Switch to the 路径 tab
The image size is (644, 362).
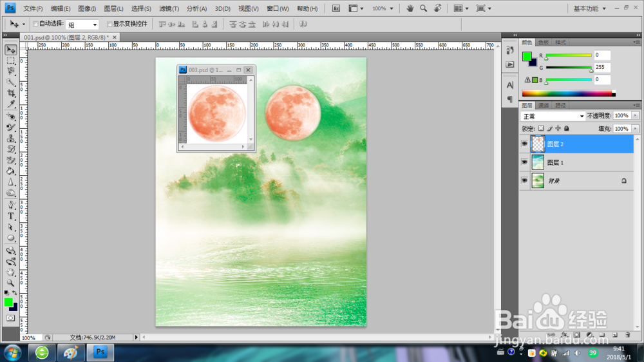tap(560, 106)
